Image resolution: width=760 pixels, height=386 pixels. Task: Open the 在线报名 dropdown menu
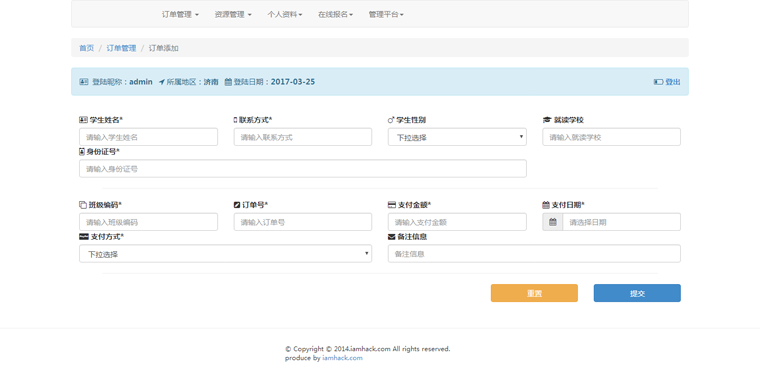pyautogui.click(x=335, y=15)
